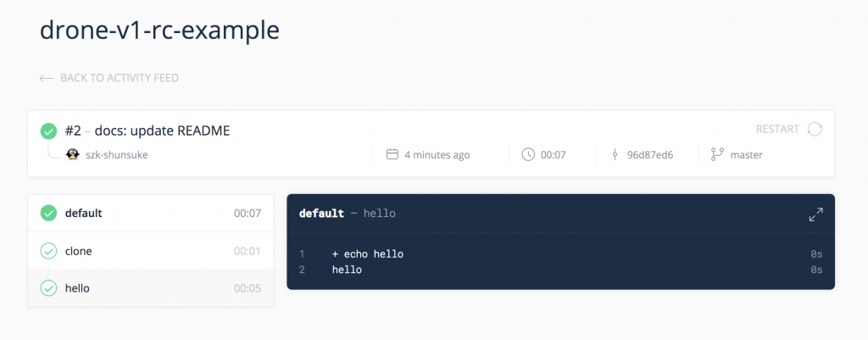Click the branch icon beside master
The width and height of the screenshot is (868, 340).
tap(716, 155)
